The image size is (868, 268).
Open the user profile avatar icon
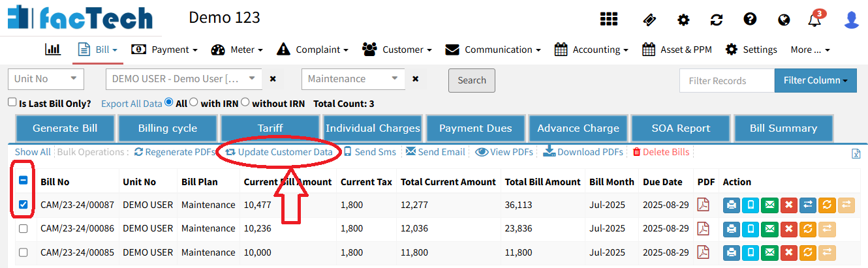click(851, 20)
